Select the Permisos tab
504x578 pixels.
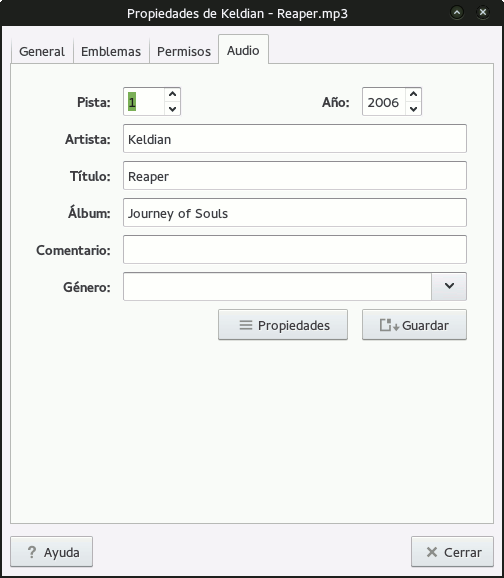[184, 51]
